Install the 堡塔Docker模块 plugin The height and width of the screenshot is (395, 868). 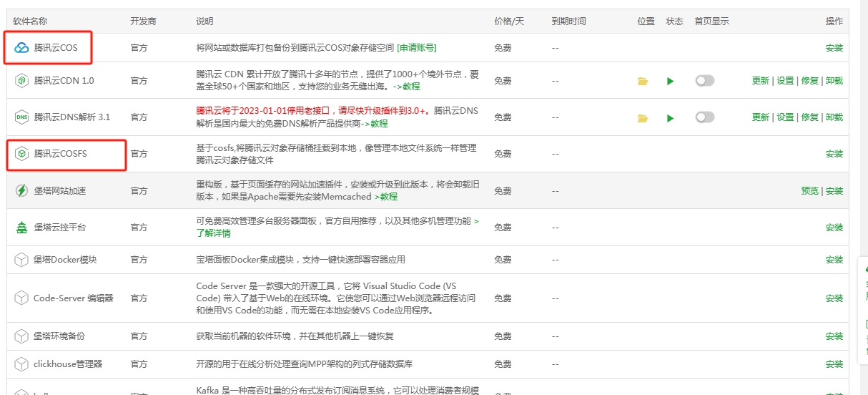[834, 260]
